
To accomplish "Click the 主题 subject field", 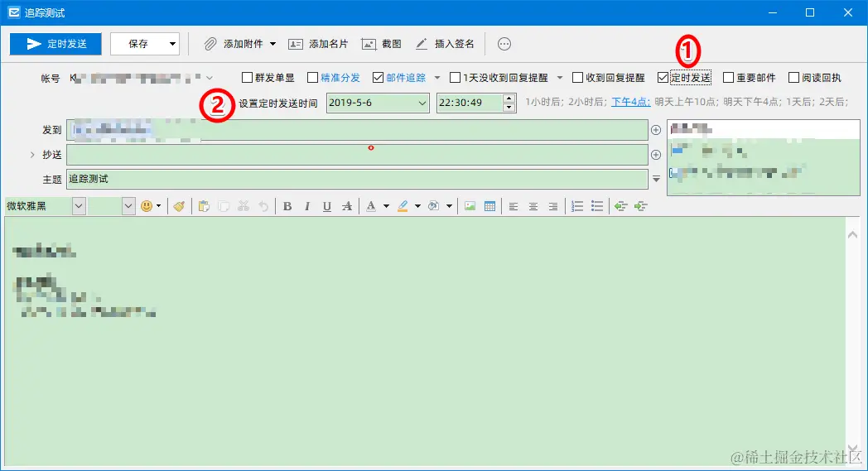I will [x=357, y=180].
